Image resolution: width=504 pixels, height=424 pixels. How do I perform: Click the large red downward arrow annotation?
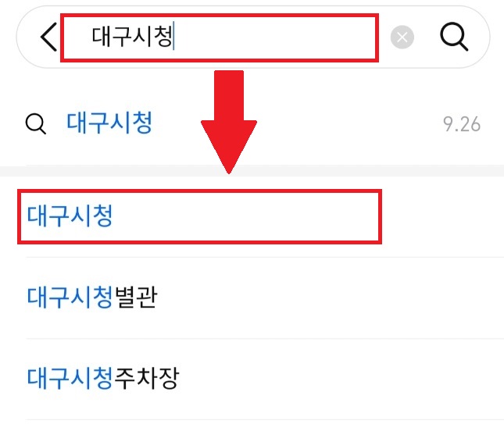click(229, 122)
